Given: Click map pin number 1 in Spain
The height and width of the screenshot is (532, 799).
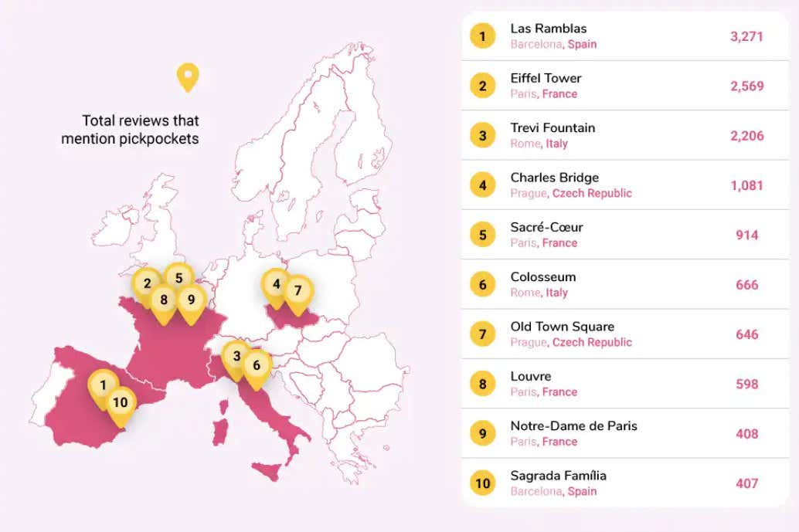Looking at the screenshot, I should pyautogui.click(x=103, y=384).
